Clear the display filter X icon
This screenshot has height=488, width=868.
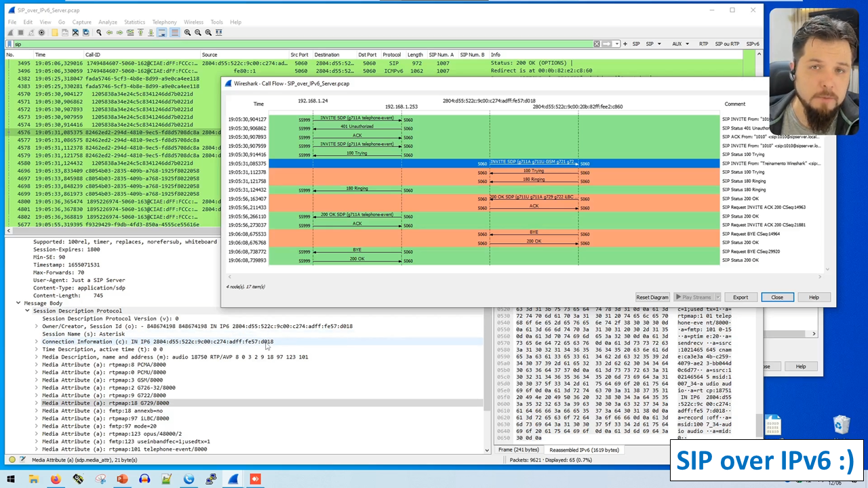(x=597, y=44)
